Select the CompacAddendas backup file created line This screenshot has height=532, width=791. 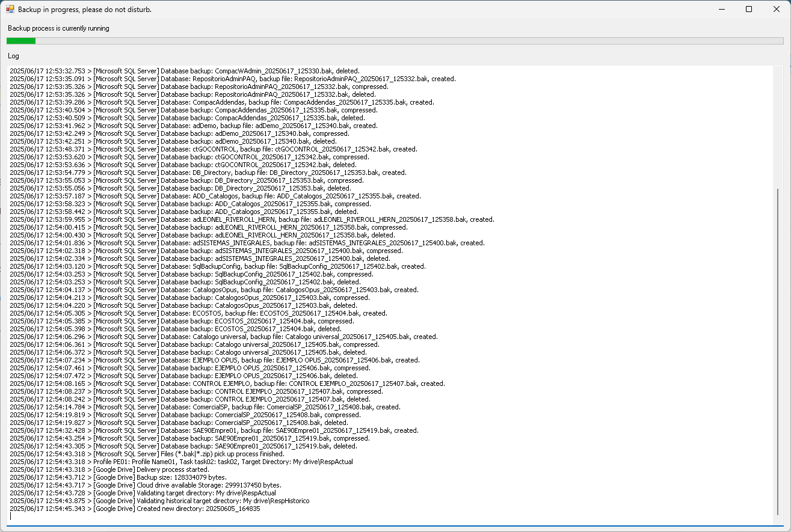coord(222,102)
